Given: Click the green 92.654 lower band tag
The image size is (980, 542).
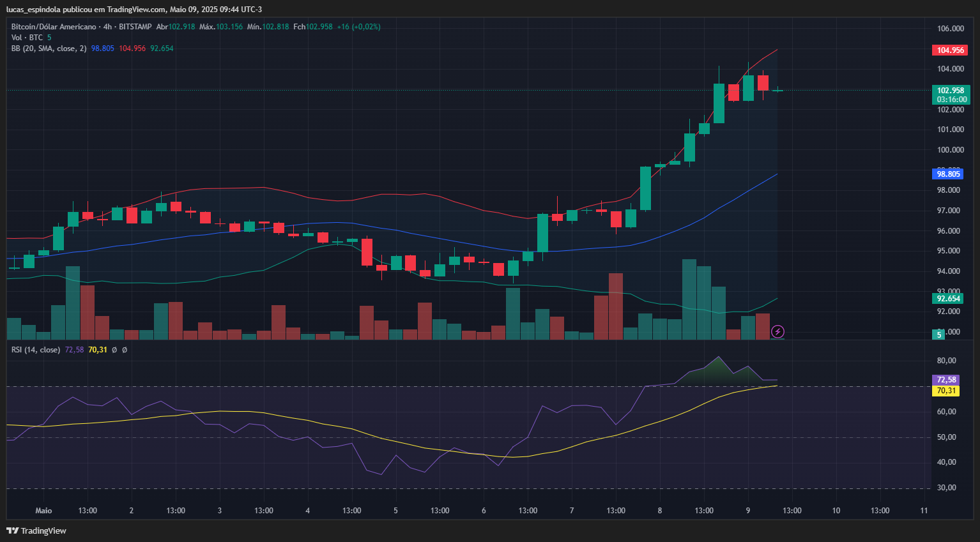Looking at the screenshot, I should click(x=948, y=299).
